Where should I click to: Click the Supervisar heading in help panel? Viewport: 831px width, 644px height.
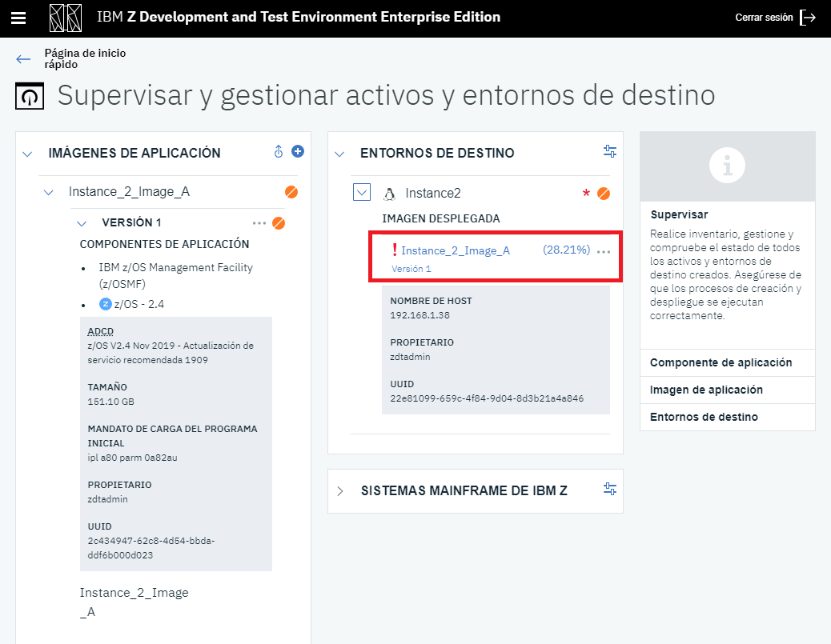679,214
